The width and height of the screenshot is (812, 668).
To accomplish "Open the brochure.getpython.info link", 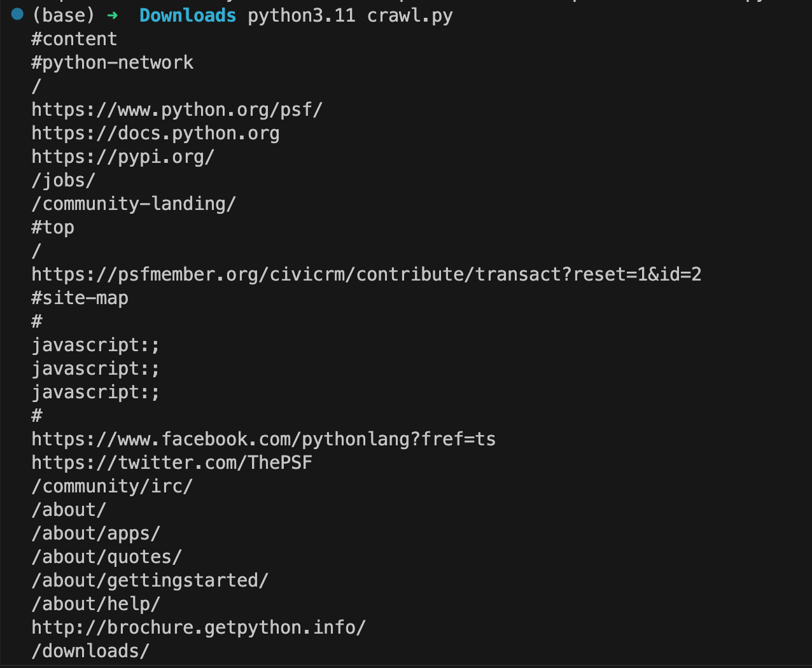I will 199,627.
